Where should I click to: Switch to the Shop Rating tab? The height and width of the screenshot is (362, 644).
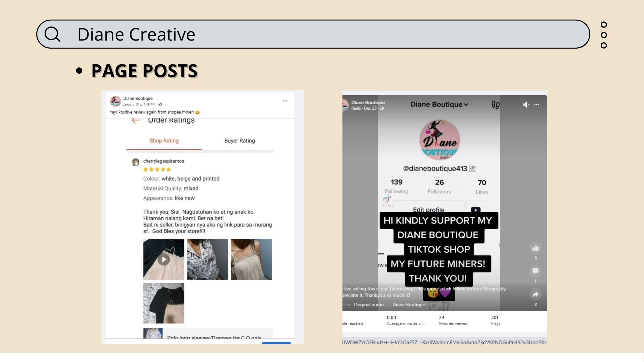164,141
